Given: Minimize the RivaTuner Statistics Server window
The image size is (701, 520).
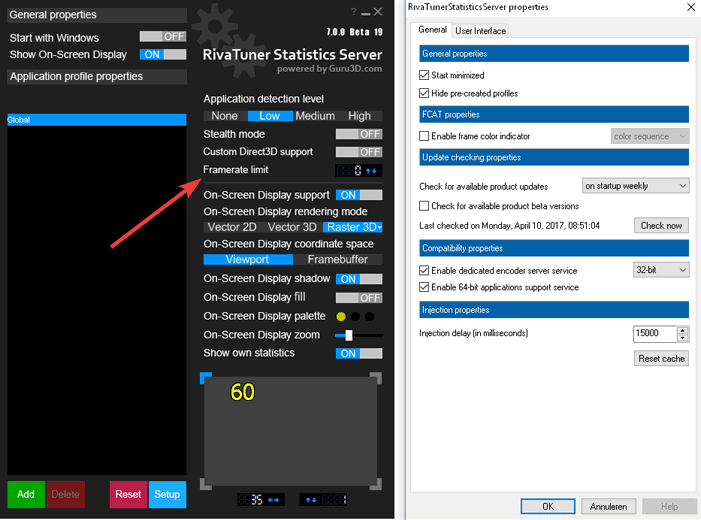Looking at the screenshot, I should 366,13.
